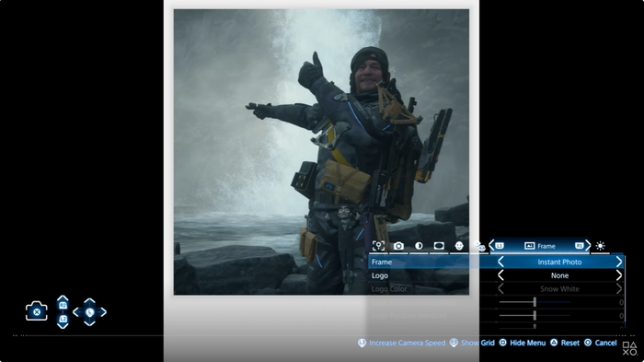Adjust the Logo Position Horizontal slider
This screenshot has width=644, height=362.
point(535,302)
